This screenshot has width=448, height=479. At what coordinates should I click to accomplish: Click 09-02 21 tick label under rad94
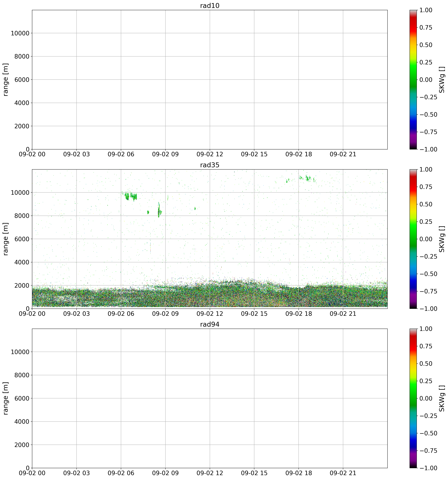click(x=343, y=473)
